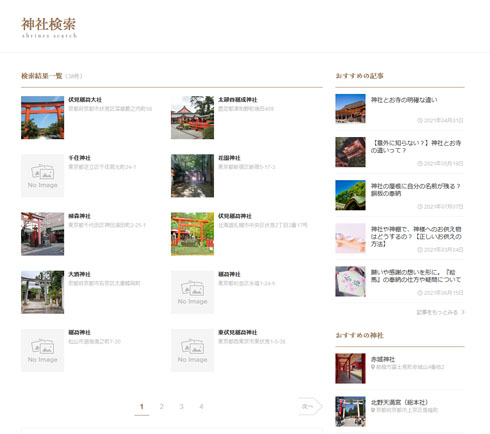The image size is (490, 434).
Task: Open the ema 絵馬 article thumbnail
Action: coord(350,281)
